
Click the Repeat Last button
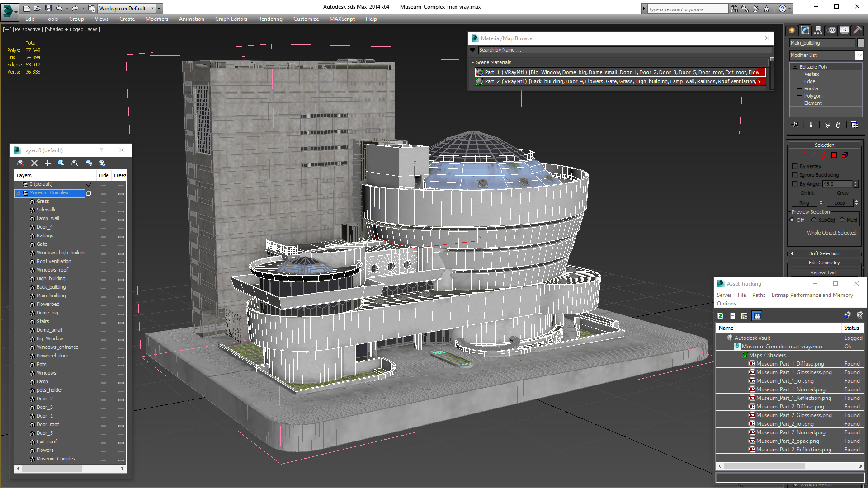(x=824, y=272)
